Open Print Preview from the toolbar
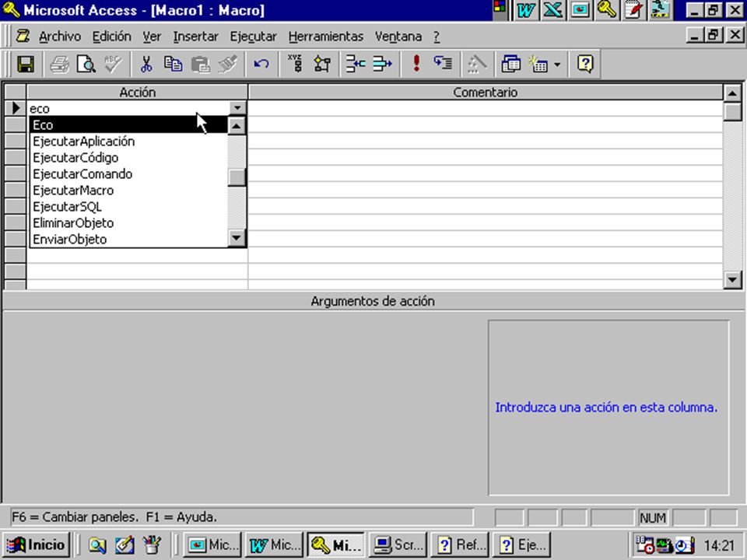 86,64
